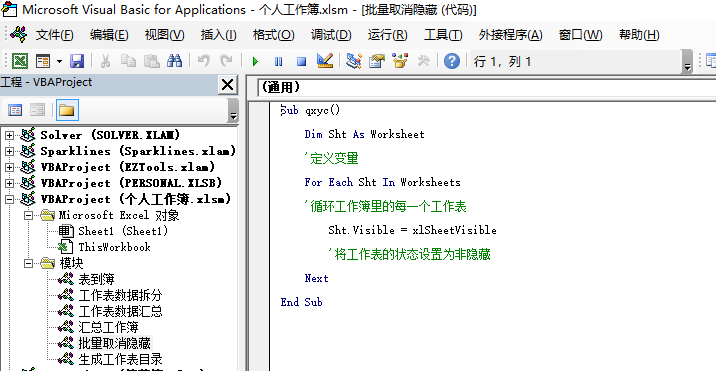Open the 格式(O) menu

(x=274, y=35)
